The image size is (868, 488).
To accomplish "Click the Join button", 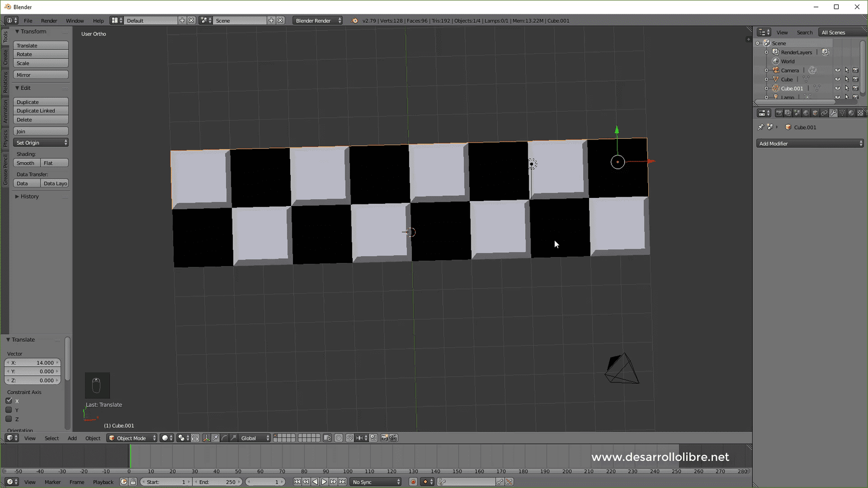I will coord(41,131).
